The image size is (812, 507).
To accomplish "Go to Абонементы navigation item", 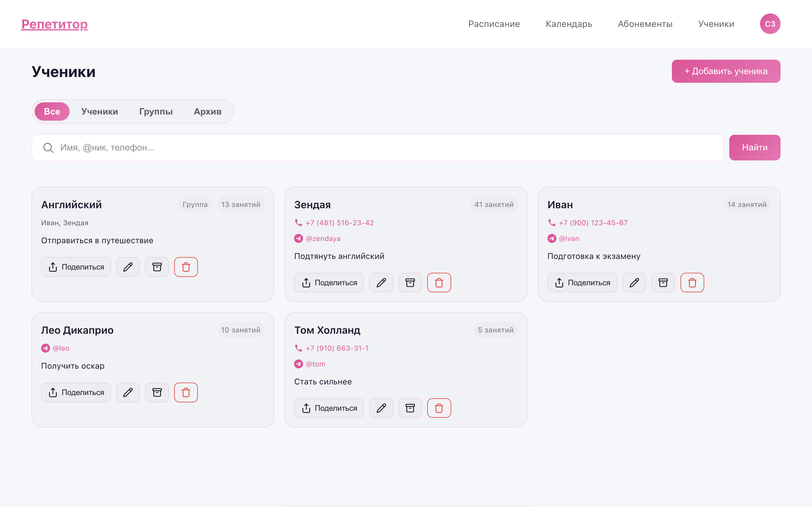I will [x=645, y=24].
